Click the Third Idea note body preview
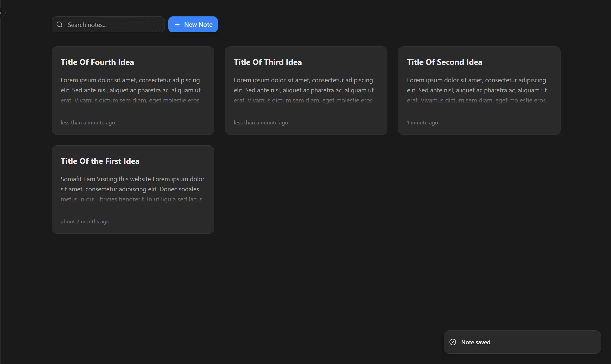The width and height of the screenshot is (611, 364). point(304,90)
